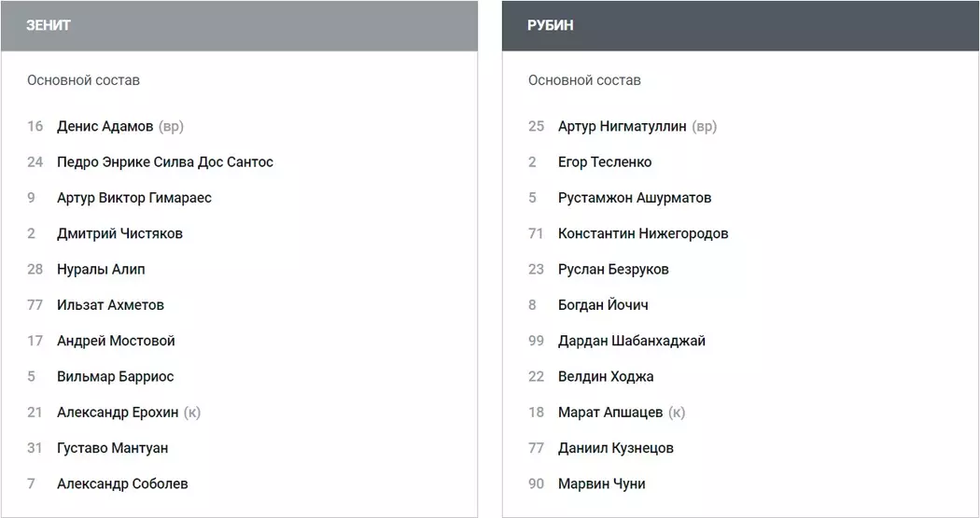Open Артур Виктор Гимараес profile
The height and width of the screenshot is (518, 980).
(133, 198)
